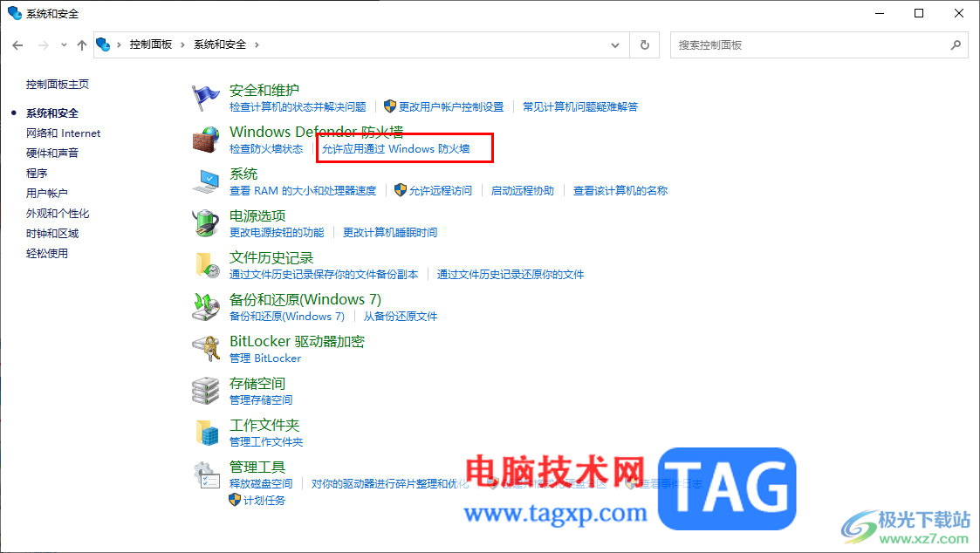The width and height of the screenshot is (980, 553).
Task: Click 查看 RAM 的大小和处理器速度 link
Action: click(303, 190)
